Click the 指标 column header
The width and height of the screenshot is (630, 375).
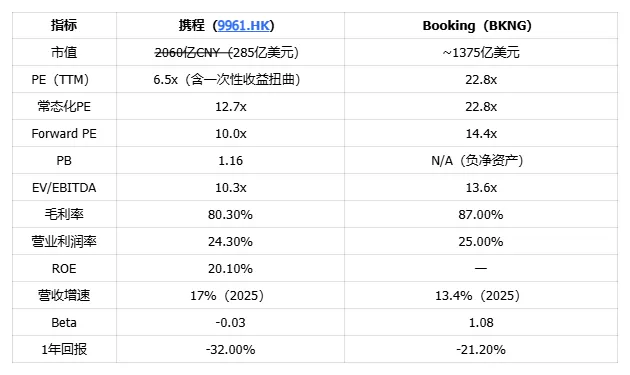pyautogui.click(x=64, y=25)
